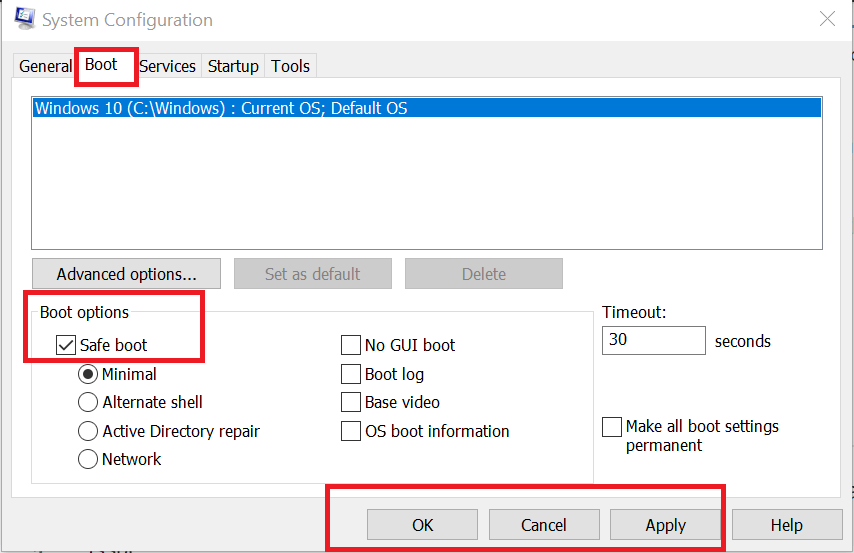The width and height of the screenshot is (854, 553).
Task: Click the System Configuration title bar icon
Action: [x=25, y=19]
